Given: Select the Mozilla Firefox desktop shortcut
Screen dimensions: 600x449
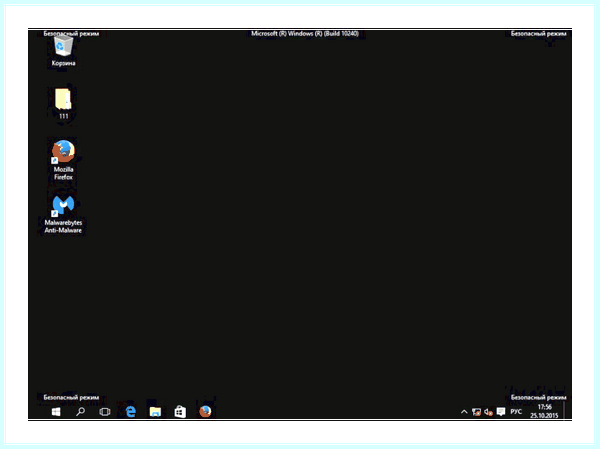Looking at the screenshot, I should tap(63, 160).
